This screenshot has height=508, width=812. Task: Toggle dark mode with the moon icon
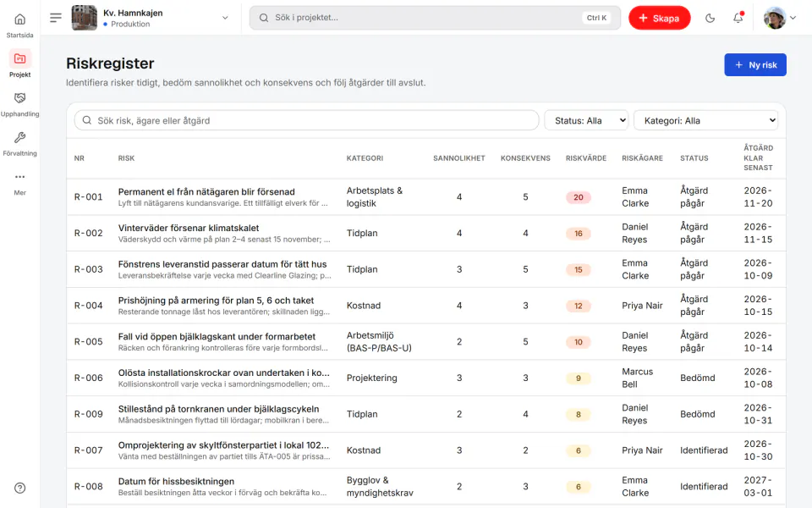pyautogui.click(x=710, y=18)
